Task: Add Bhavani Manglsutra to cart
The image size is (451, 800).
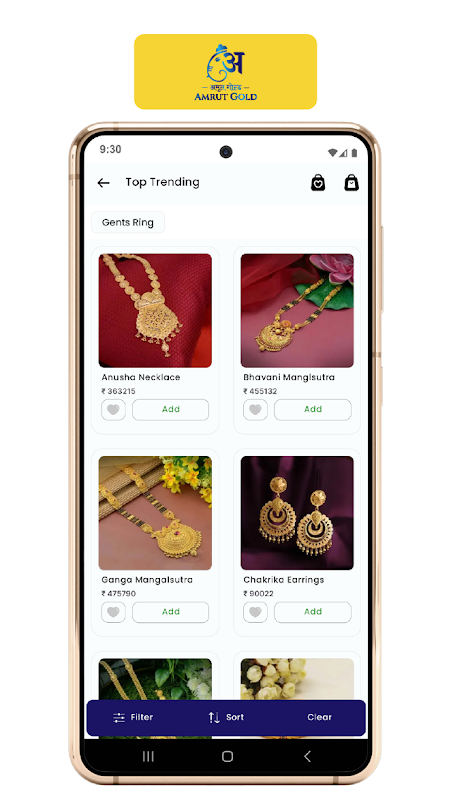Action: point(313,409)
